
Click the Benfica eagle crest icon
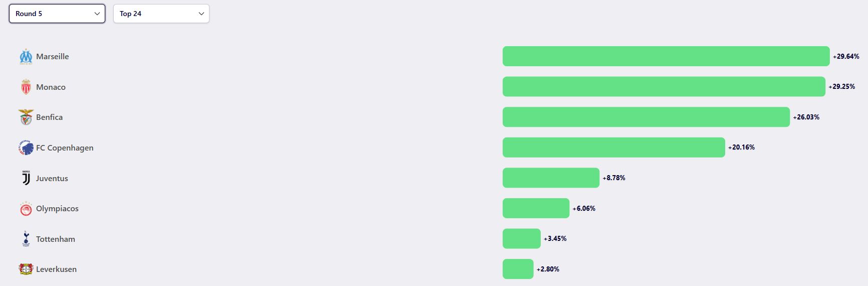[x=26, y=117]
